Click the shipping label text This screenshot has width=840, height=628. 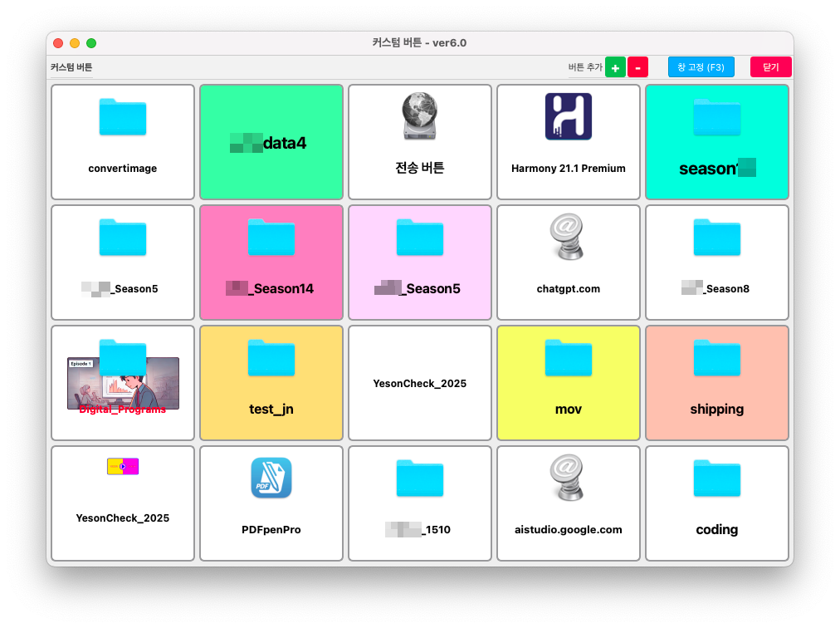point(717,410)
